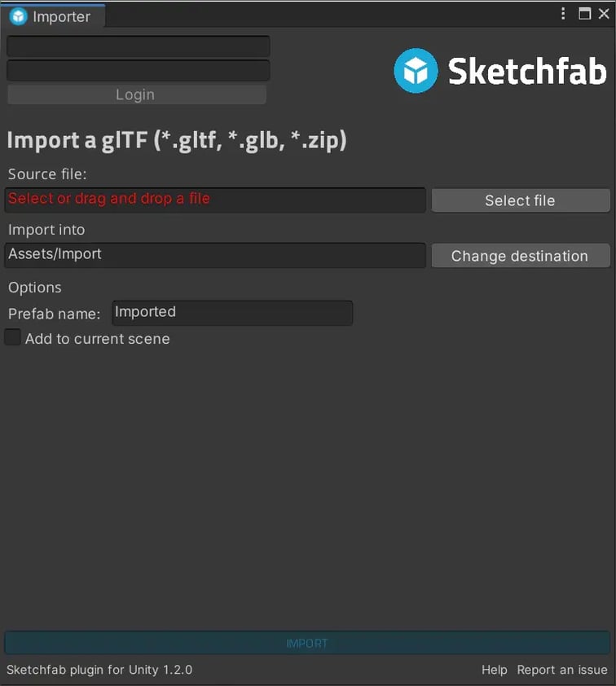Click the maximize window icon

pyautogui.click(x=583, y=13)
